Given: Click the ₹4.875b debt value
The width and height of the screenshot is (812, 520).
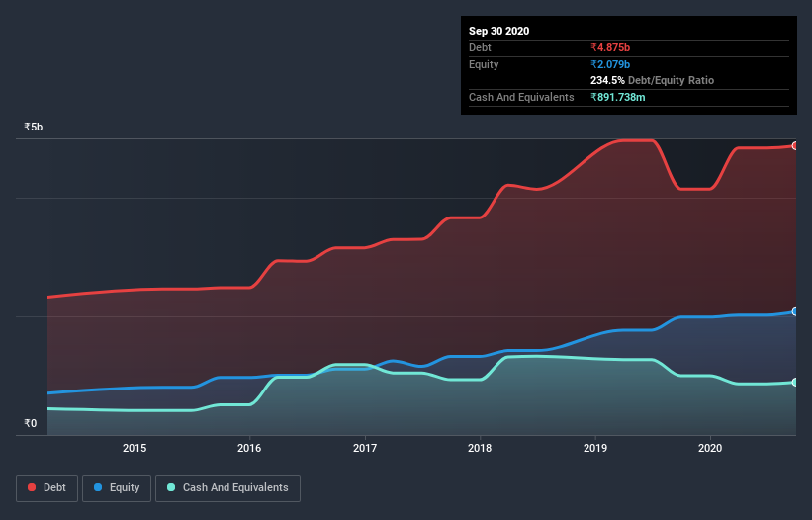Looking at the screenshot, I should (x=610, y=47).
